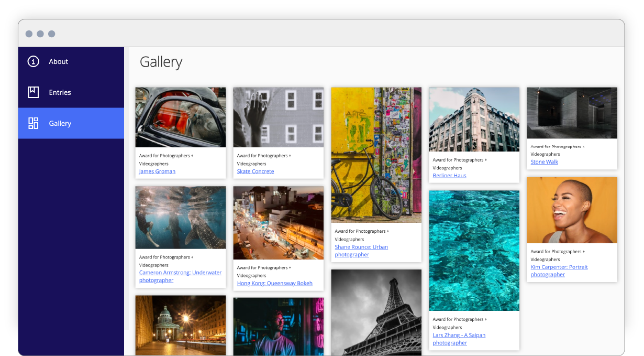Click the yellow wall bicycle photo
Image resolution: width=644 pixels, height=356 pixels.
(x=376, y=155)
